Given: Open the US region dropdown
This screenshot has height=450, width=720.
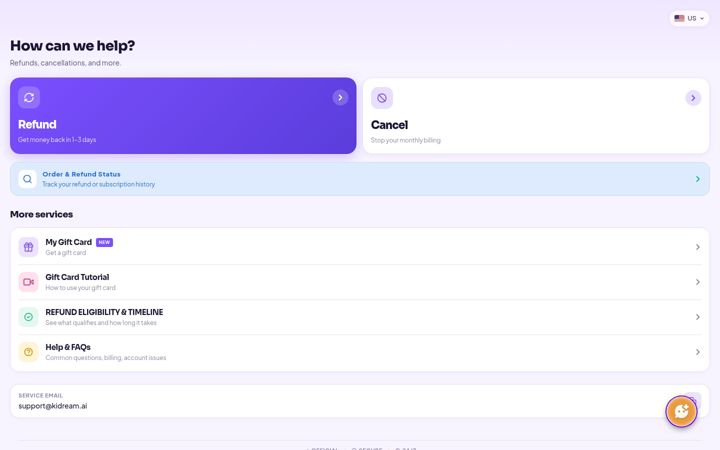Looking at the screenshot, I should [689, 18].
